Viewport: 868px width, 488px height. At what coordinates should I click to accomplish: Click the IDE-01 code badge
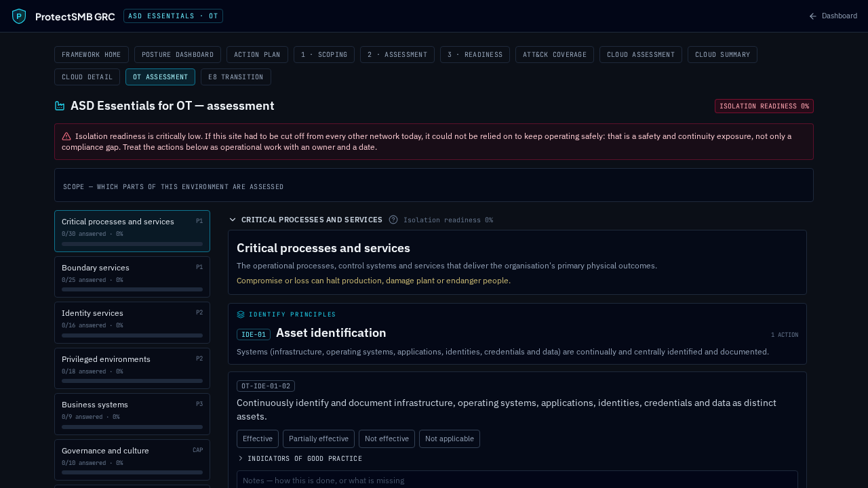pyautogui.click(x=254, y=334)
